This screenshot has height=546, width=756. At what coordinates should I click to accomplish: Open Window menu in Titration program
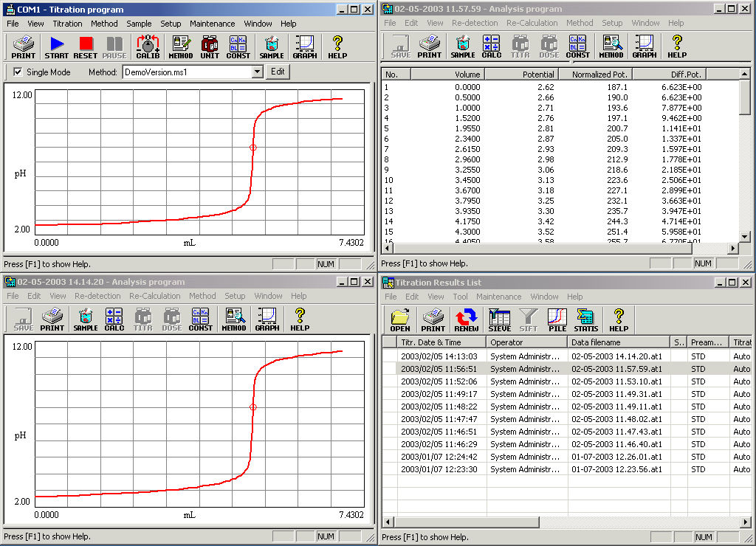258,24
